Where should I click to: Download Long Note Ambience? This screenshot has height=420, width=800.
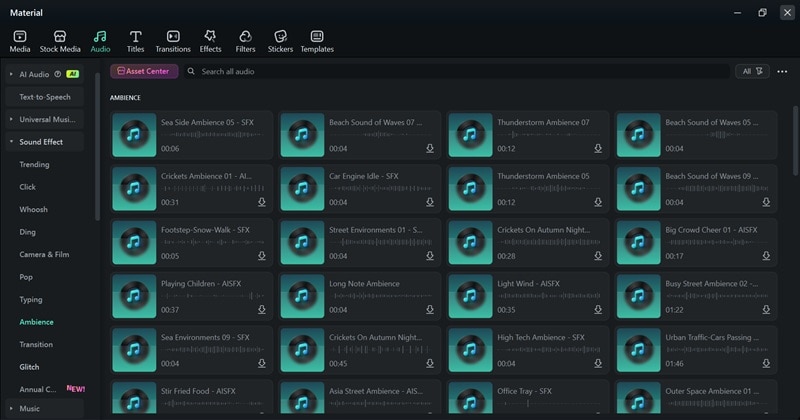[430, 310]
